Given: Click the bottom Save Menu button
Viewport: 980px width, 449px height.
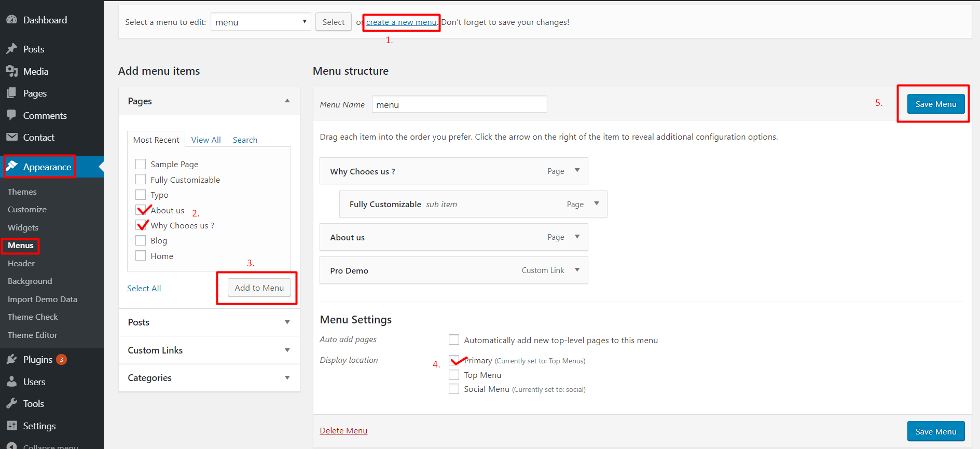Looking at the screenshot, I should [936, 431].
